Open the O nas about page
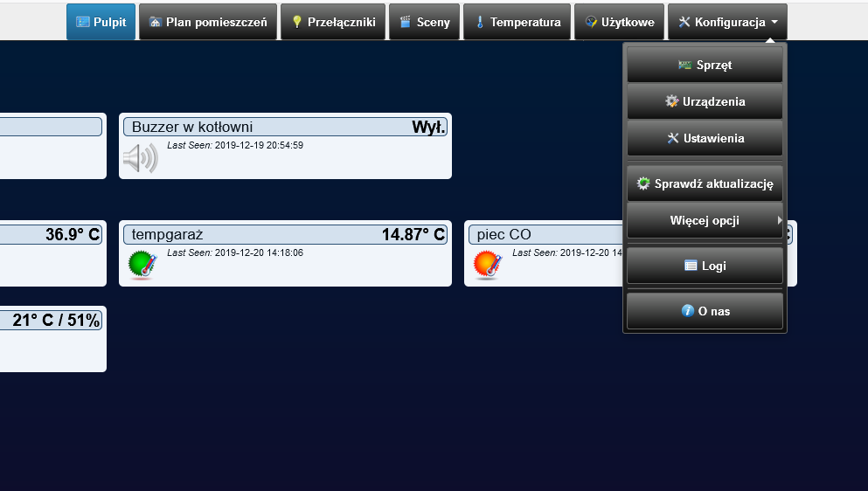This screenshot has height=491, width=868. pos(705,310)
